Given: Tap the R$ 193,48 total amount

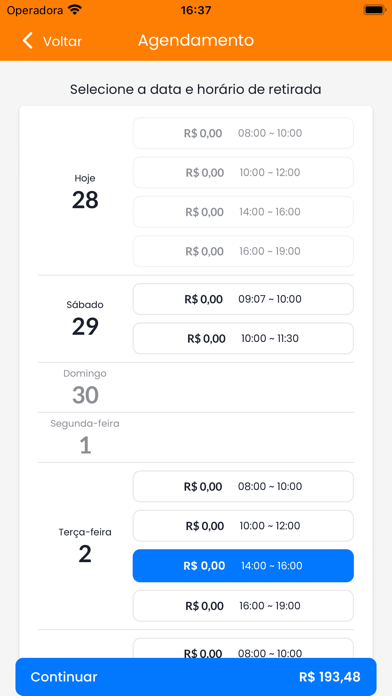Looking at the screenshot, I should 329,677.
